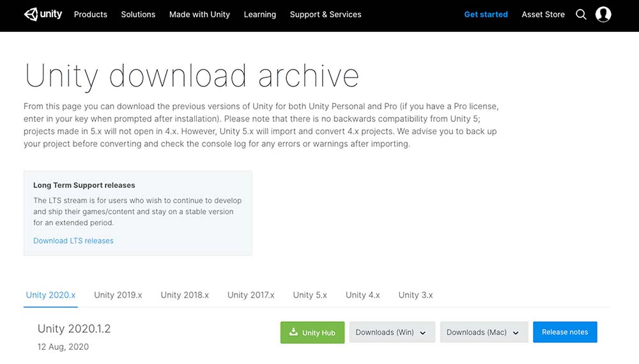Expand the Downloads (Mac) dropdown
Screen dimensions: 639x364
[x=484, y=332]
